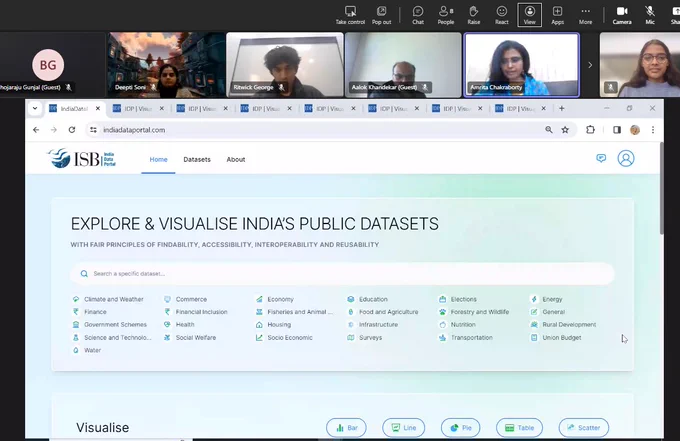Click the page vertical scrollbar

tap(661, 189)
